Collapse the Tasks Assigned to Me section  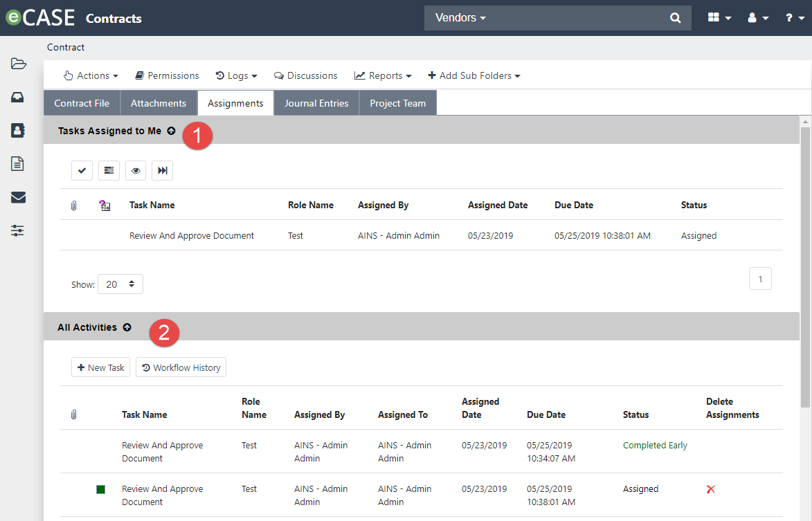tap(172, 131)
